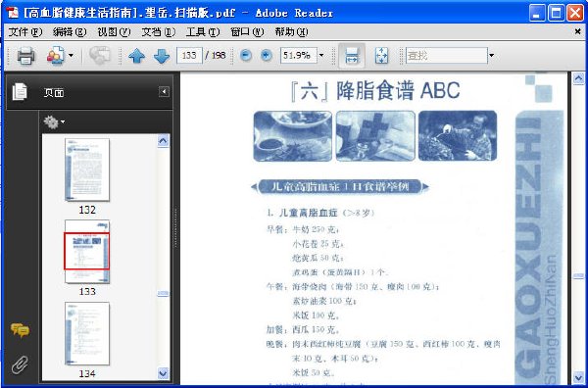Viewport: 588px width, 388px height.
Task: Click the navigation pane splitter grip handle
Action: coord(174,227)
